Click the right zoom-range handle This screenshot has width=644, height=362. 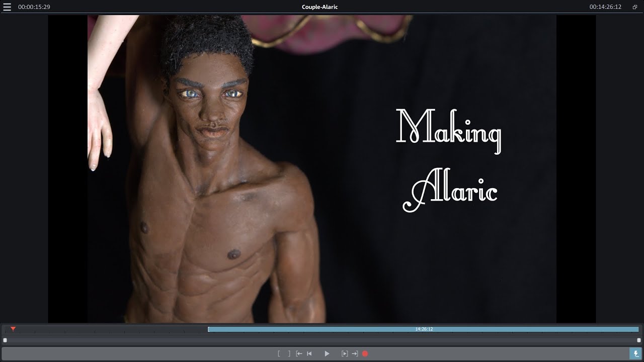639,340
